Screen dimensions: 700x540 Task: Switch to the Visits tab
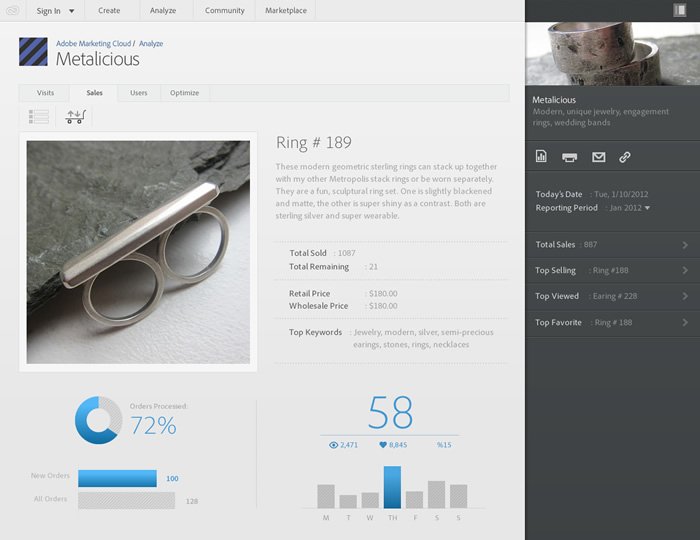[x=46, y=93]
